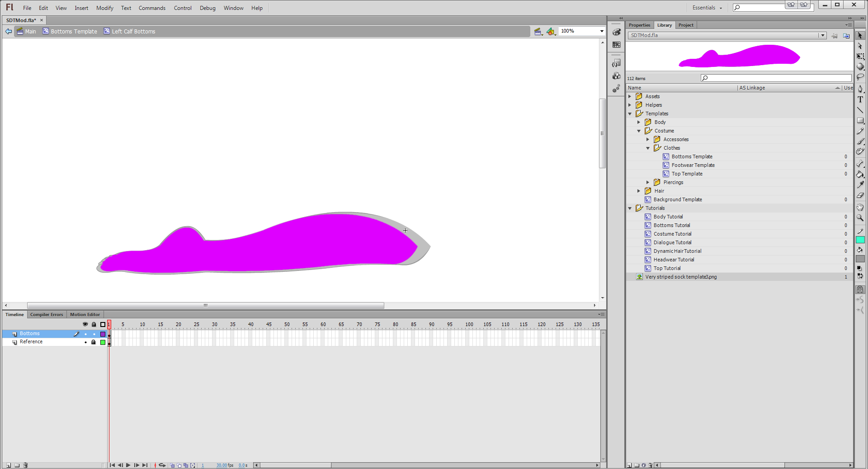
Task: Open the stage zoom percentage dropdown
Action: click(x=601, y=31)
